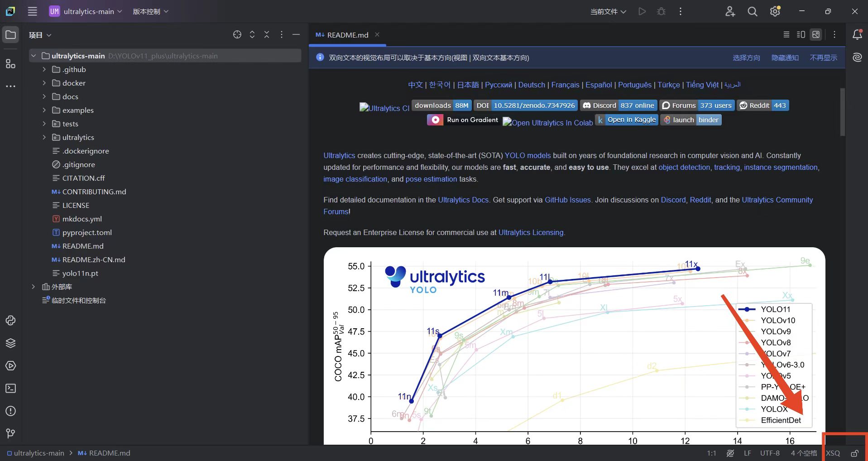Click the Open in Kaggle badge

point(626,120)
